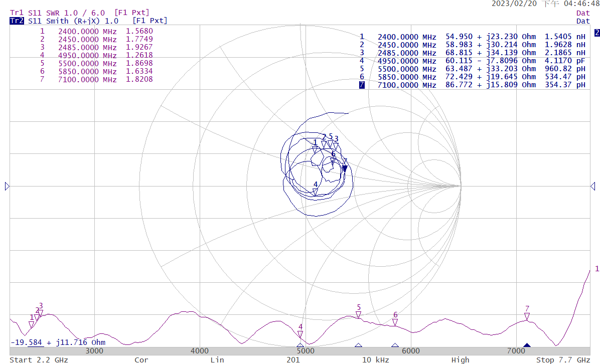Image resolution: width=600 pixels, height=364 pixels.
Task: Select marker 7 on the SWR trace
Action: (527, 316)
